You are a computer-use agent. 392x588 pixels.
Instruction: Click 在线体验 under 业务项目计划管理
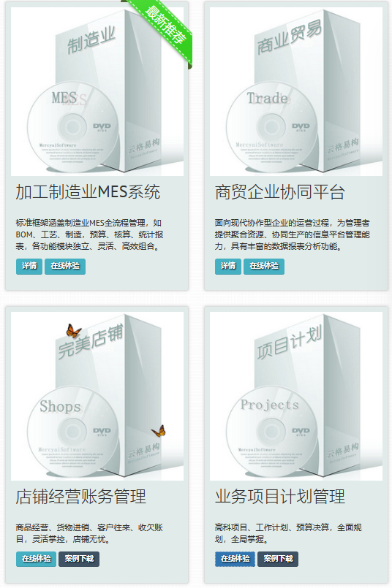pos(235,559)
